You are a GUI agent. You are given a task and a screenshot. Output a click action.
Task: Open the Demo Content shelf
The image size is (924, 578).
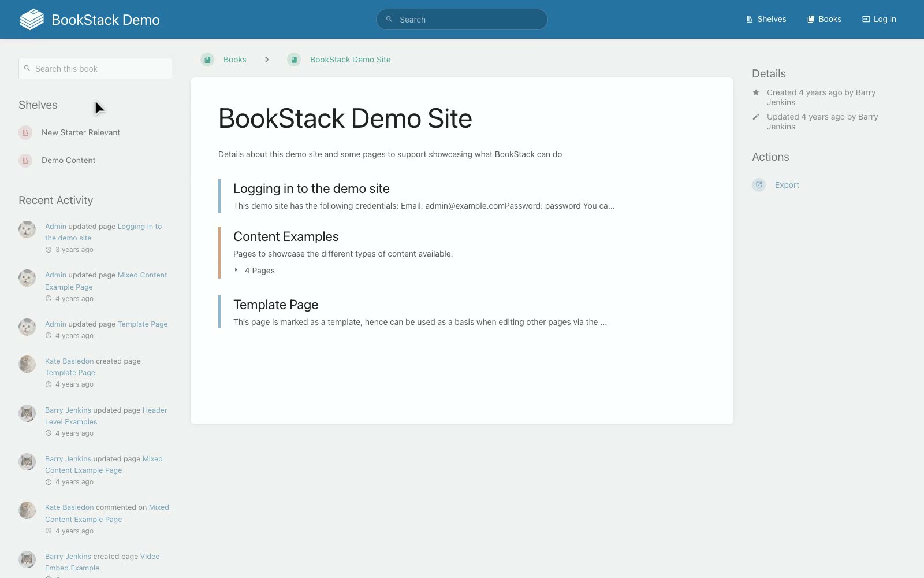[x=68, y=160]
